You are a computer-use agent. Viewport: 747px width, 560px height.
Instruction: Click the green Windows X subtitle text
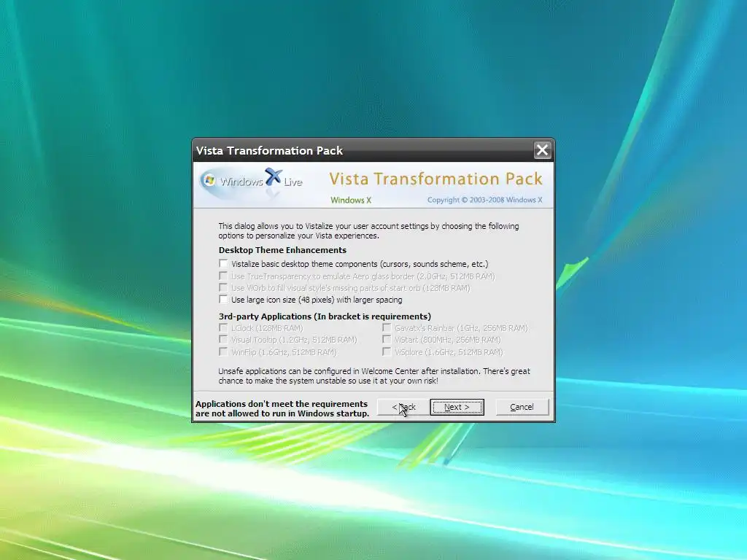click(351, 200)
